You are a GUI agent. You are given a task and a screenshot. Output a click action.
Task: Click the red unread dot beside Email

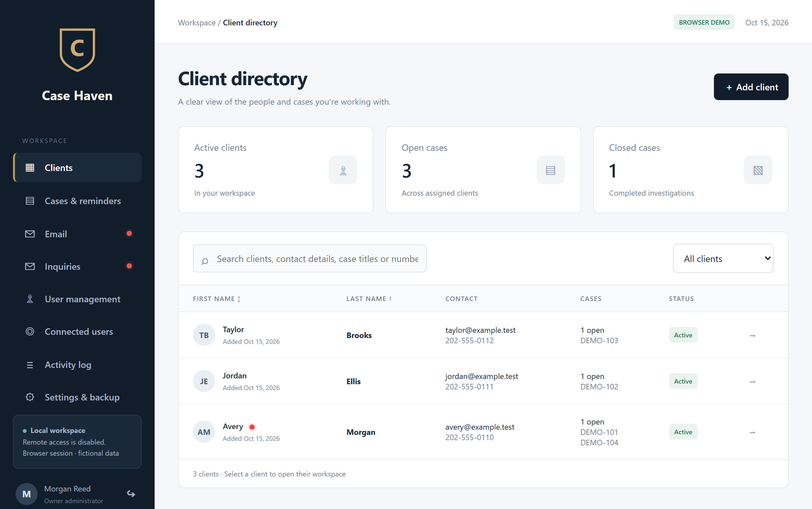129,234
